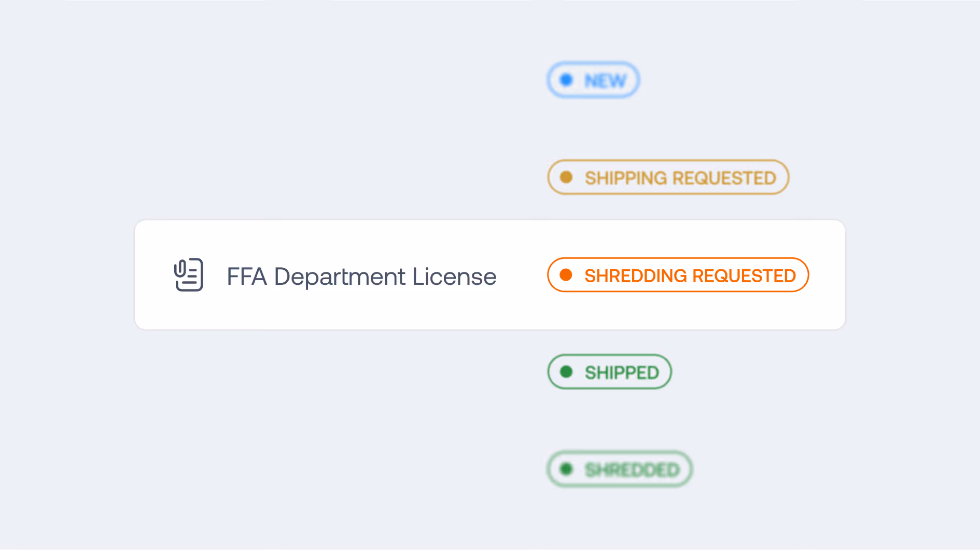Click the yellow dot in SHIPPING REQUESTED badge
Viewport: 980px width, 550px height.
(x=566, y=177)
